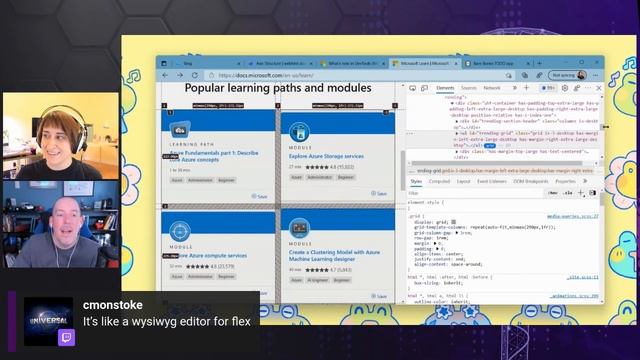Click the Azure Fundamentals card cloud icon
The height and width of the screenshot is (360, 640).
click(x=180, y=130)
